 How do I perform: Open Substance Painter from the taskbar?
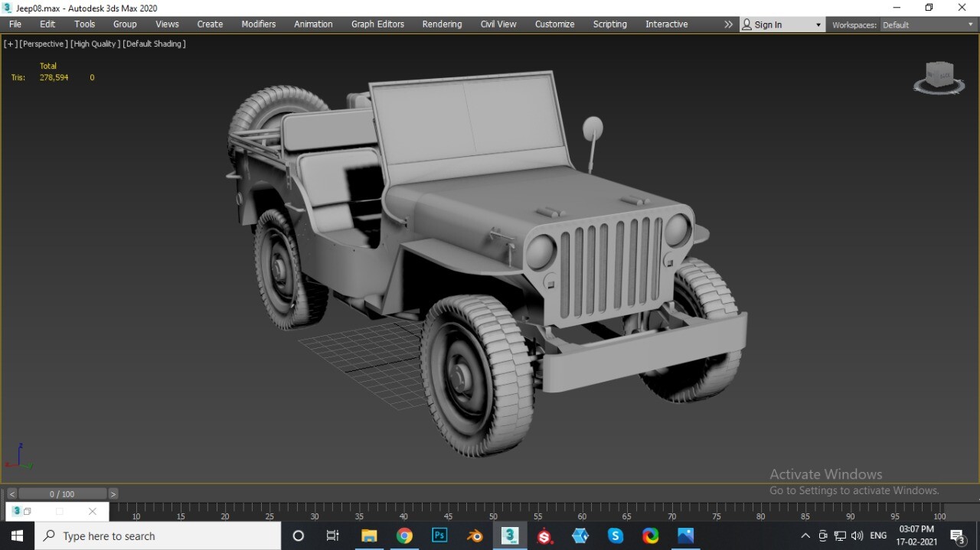545,536
